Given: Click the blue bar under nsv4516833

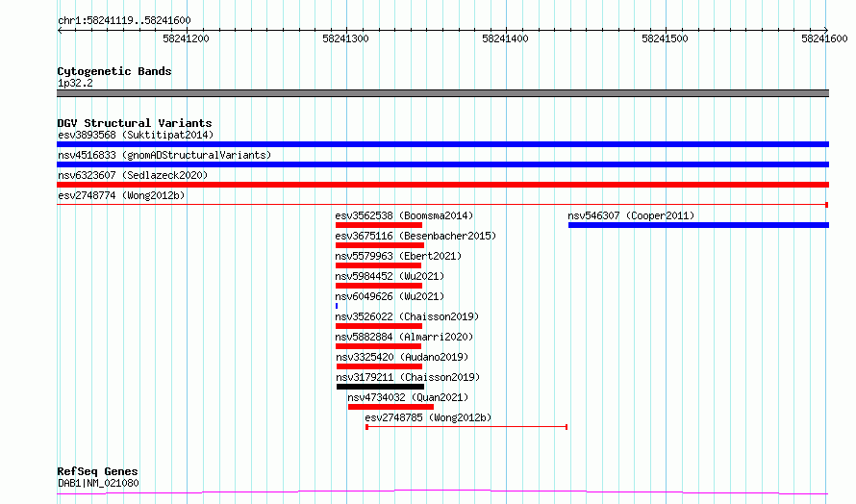Looking at the screenshot, I should tap(442, 164).
